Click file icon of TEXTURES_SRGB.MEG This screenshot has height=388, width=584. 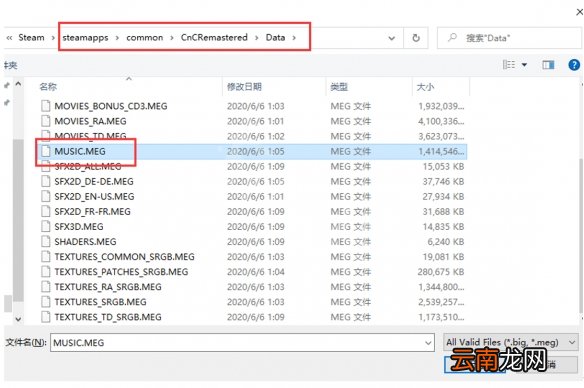click(45, 302)
